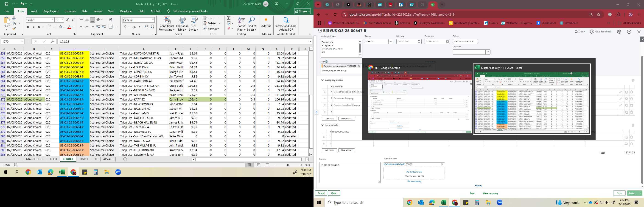The image size is (644, 207).
Task: Click the Align Left icon
Action: tap(81, 27)
